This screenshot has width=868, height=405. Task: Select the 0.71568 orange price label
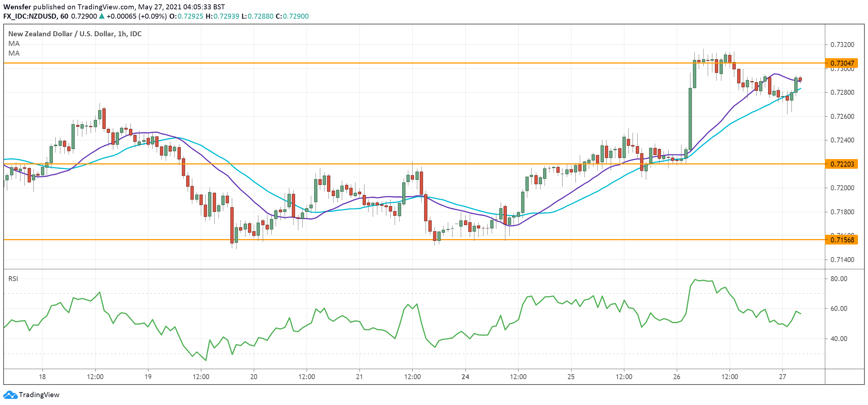coord(841,240)
